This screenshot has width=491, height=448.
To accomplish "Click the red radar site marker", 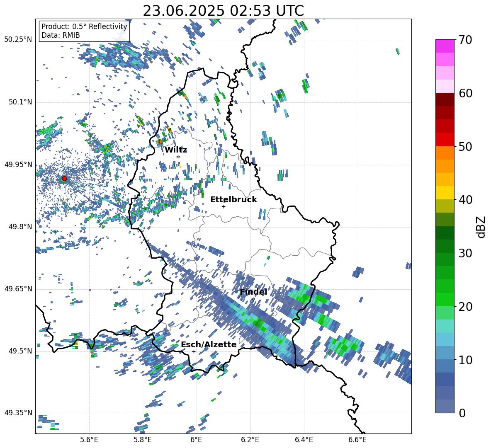I will coord(64,179).
